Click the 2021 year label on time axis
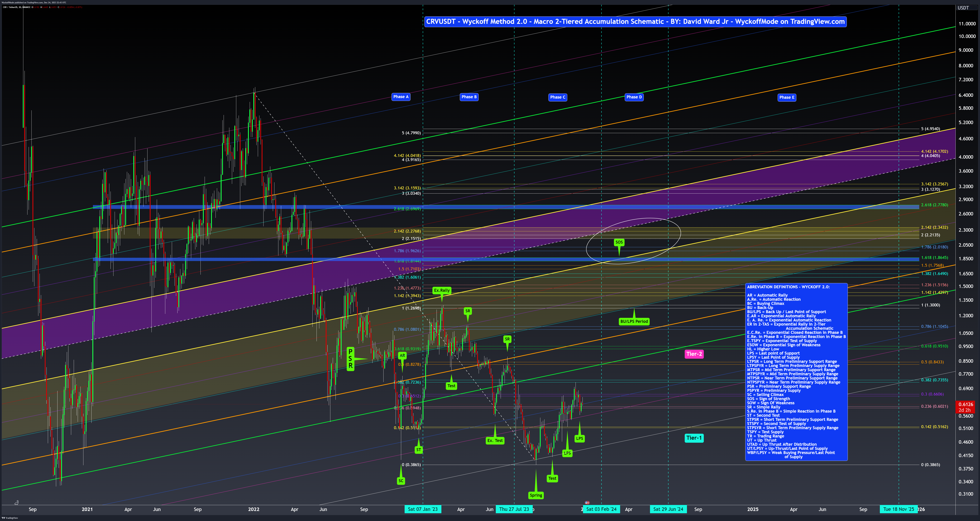Viewport: 980px width, 521px height. point(87,509)
